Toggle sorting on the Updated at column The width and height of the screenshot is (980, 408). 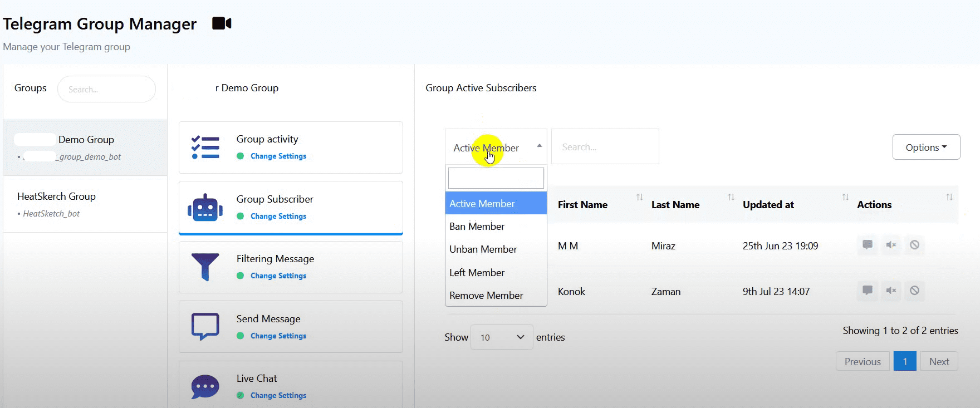768,205
